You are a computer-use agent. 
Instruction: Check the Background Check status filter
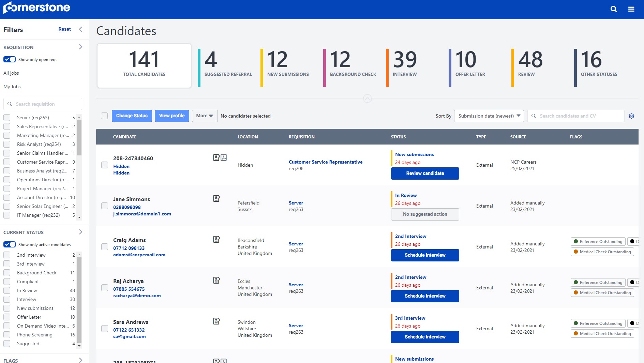pos(7,273)
